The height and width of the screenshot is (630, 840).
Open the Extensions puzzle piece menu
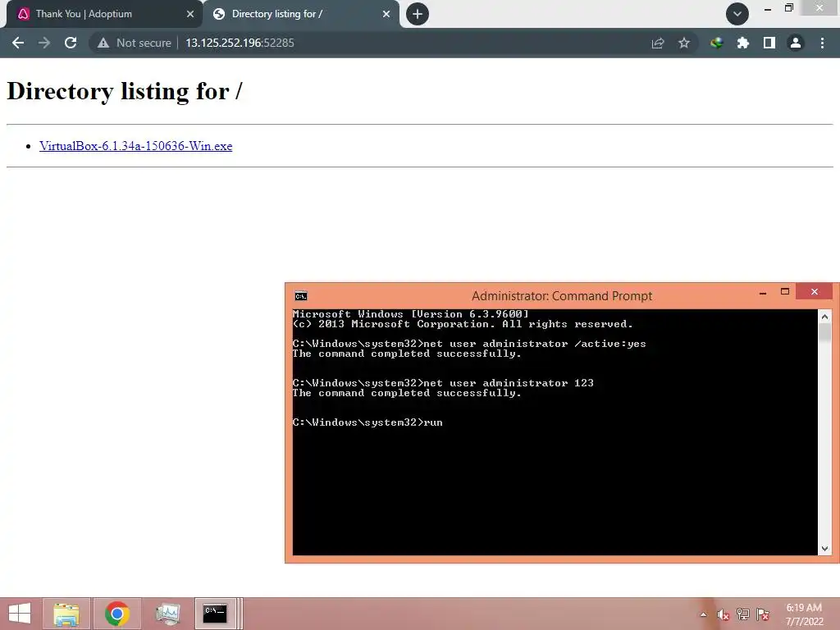[742, 43]
